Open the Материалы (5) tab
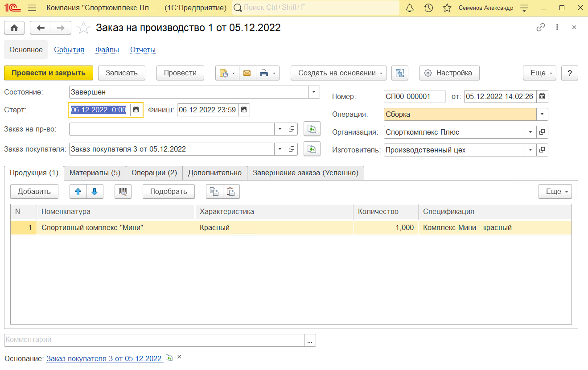 pyautogui.click(x=95, y=173)
